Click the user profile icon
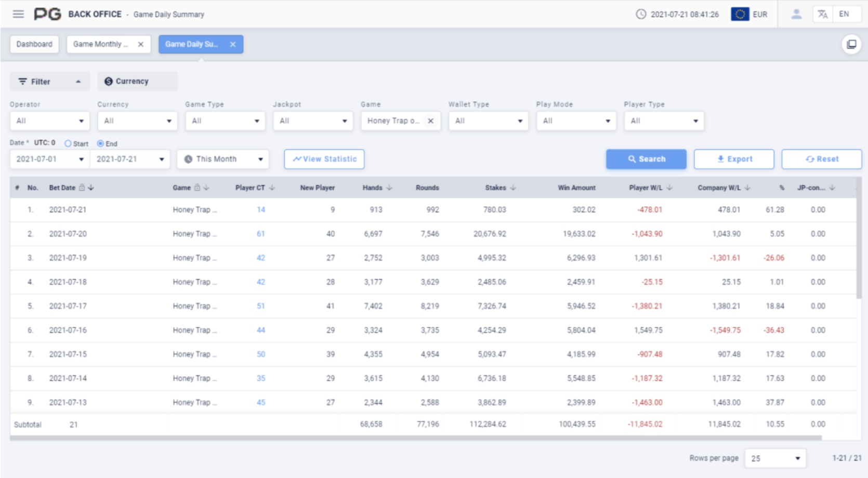This screenshot has height=478, width=868. pos(796,14)
